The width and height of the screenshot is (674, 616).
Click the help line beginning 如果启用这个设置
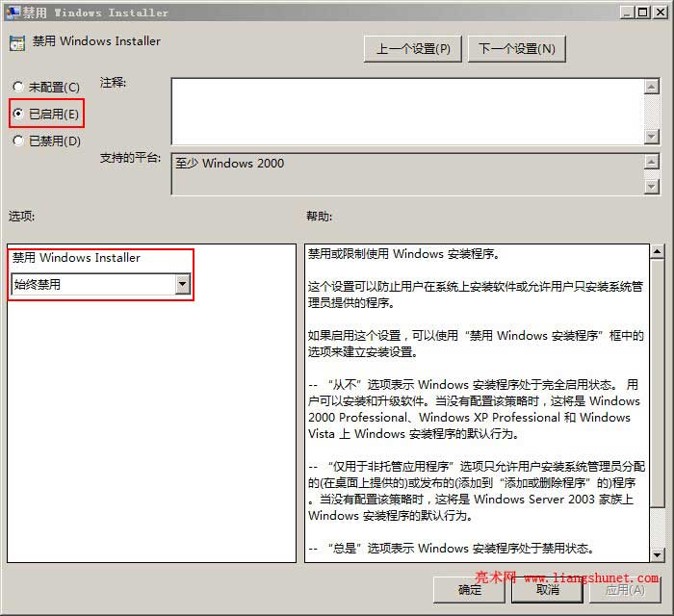(x=476, y=336)
